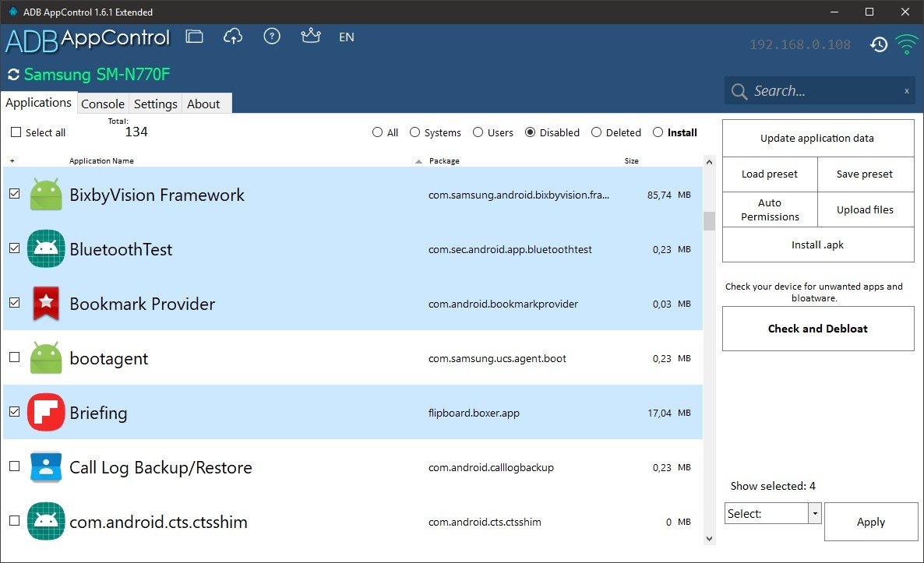The width and height of the screenshot is (924, 563).
Task: Click the Bookmark Provider app icon
Action: 46,303
